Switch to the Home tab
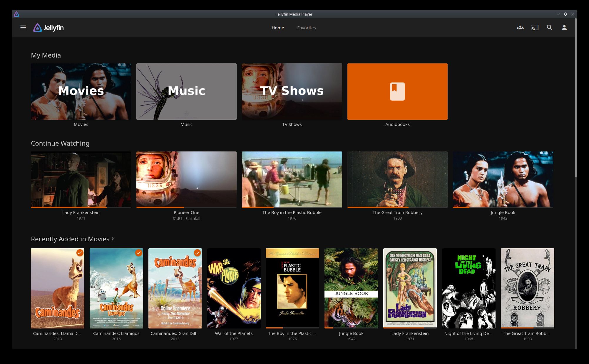 [278, 28]
